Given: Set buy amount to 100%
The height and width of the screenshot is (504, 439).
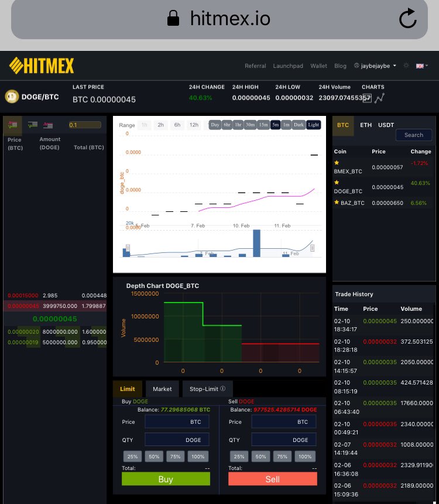Looking at the screenshot, I should (x=198, y=457).
